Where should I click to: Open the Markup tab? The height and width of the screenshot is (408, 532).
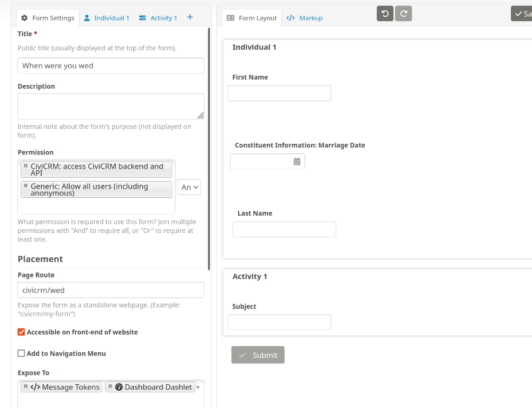(304, 18)
